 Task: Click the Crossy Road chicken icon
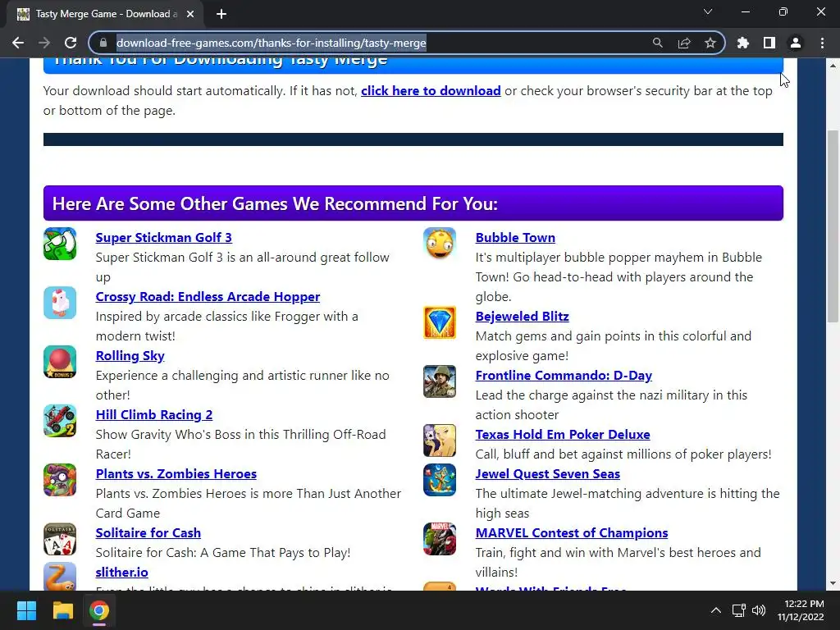(x=60, y=303)
